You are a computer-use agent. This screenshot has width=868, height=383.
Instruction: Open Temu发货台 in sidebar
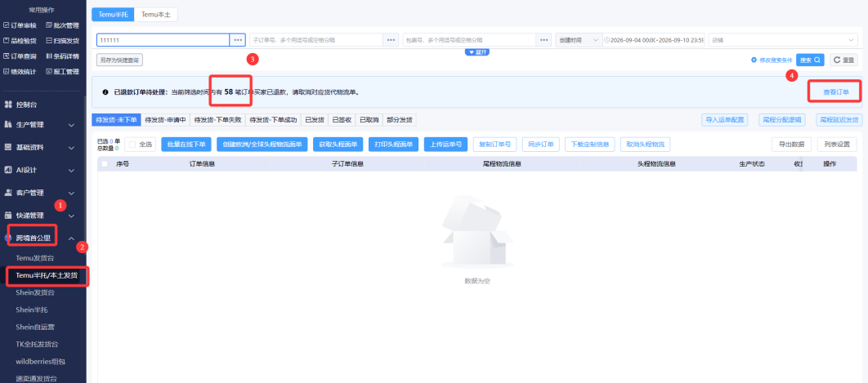[x=35, y=258]
